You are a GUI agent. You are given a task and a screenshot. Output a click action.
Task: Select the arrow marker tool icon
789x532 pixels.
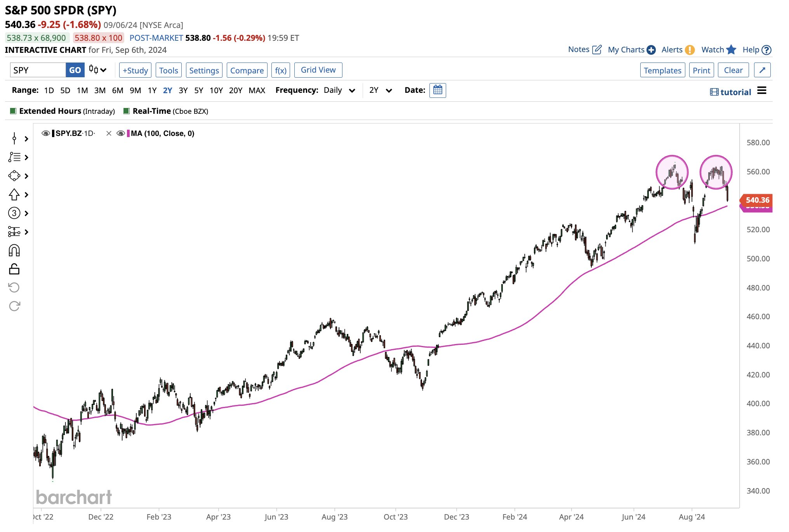[x=14, y=194]
